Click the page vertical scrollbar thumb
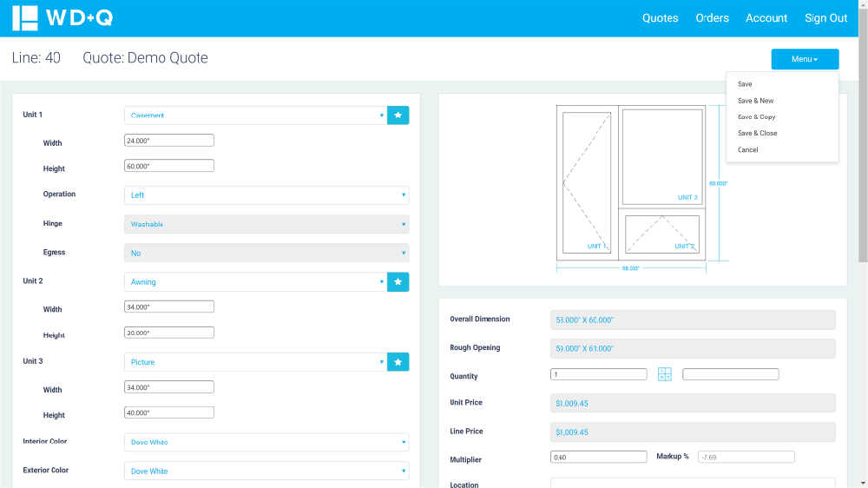Viewport: 868px width, 488px height. point(863,135)
